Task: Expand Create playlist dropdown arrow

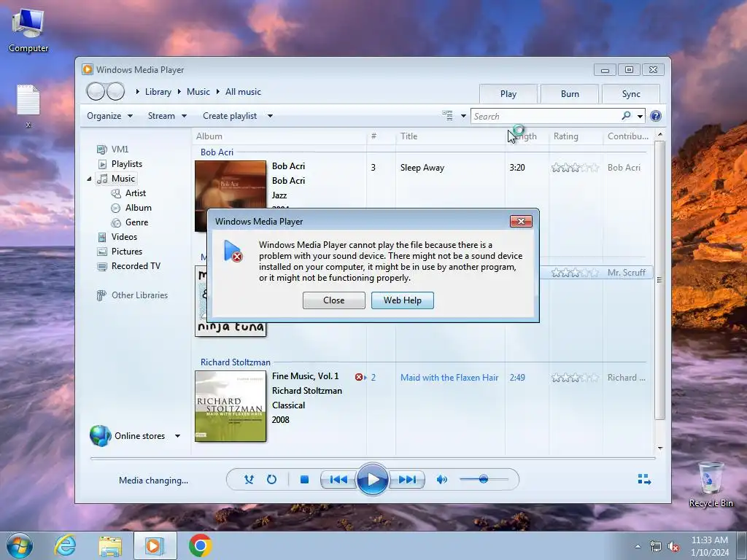Action: pos(270,116)
